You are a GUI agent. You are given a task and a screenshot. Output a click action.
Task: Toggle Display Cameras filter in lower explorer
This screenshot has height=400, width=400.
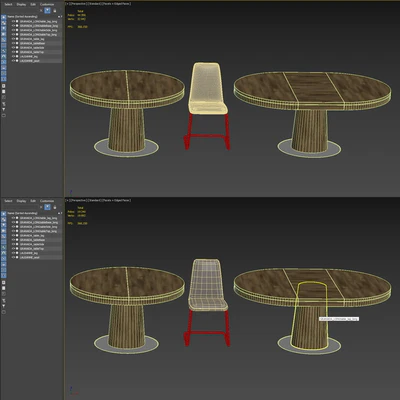[x=4, y=231]
